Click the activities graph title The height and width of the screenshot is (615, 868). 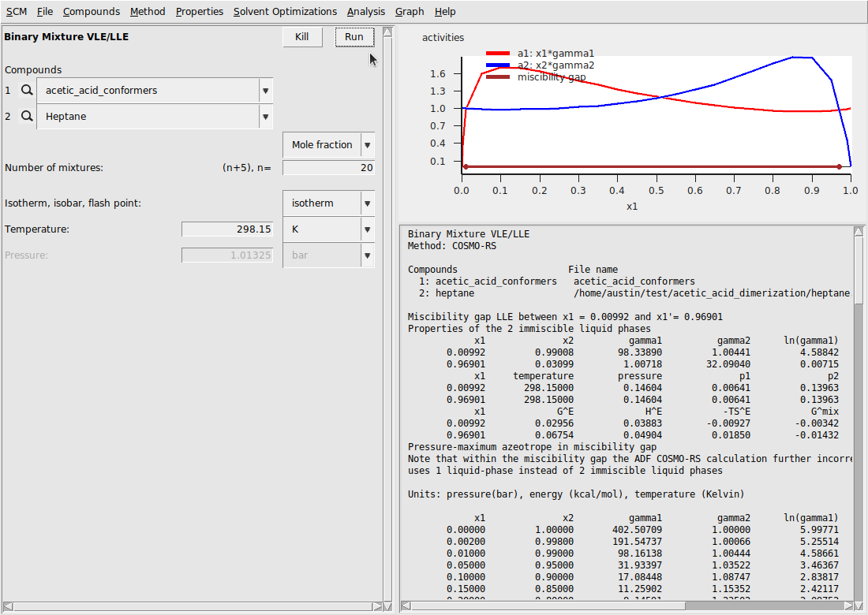coord(443,38)
